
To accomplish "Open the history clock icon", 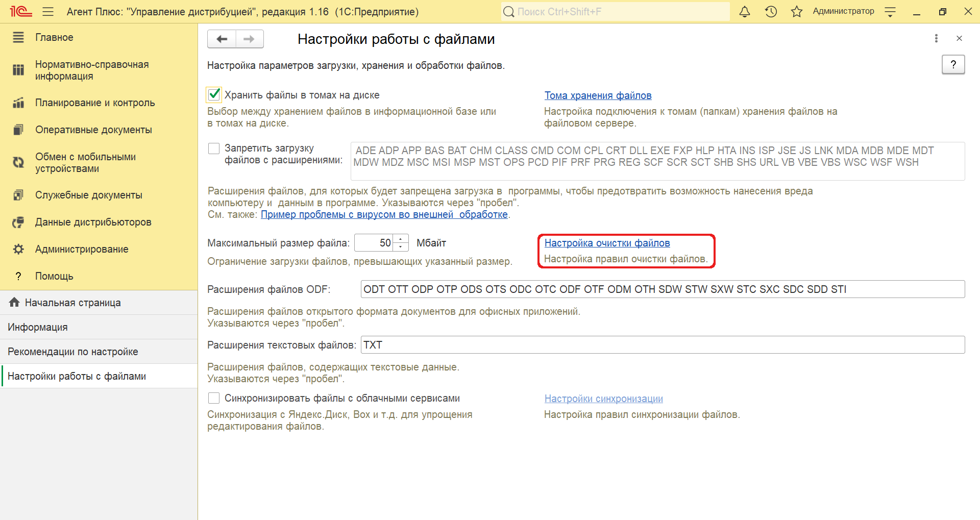I will tap(771, 11).
